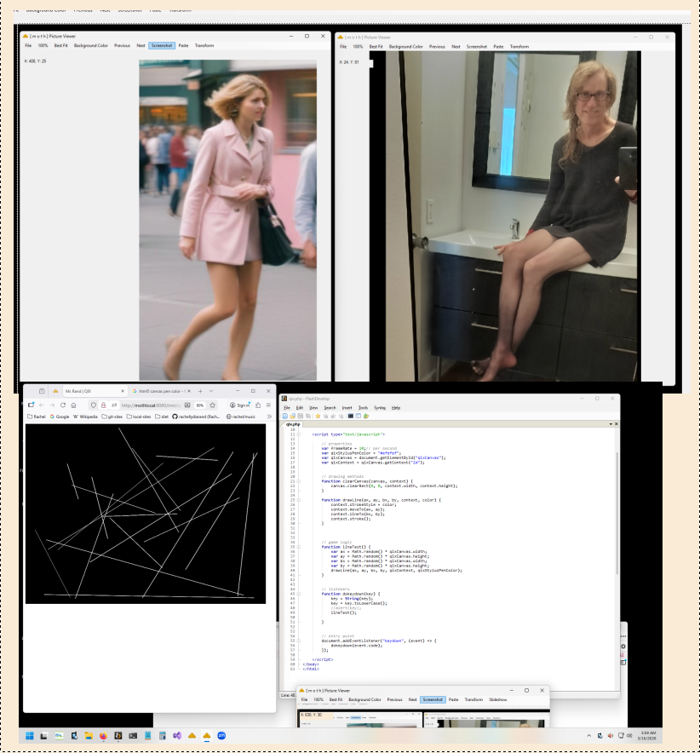
Task: Click the Firefox home icon
Action: [73, 405]
